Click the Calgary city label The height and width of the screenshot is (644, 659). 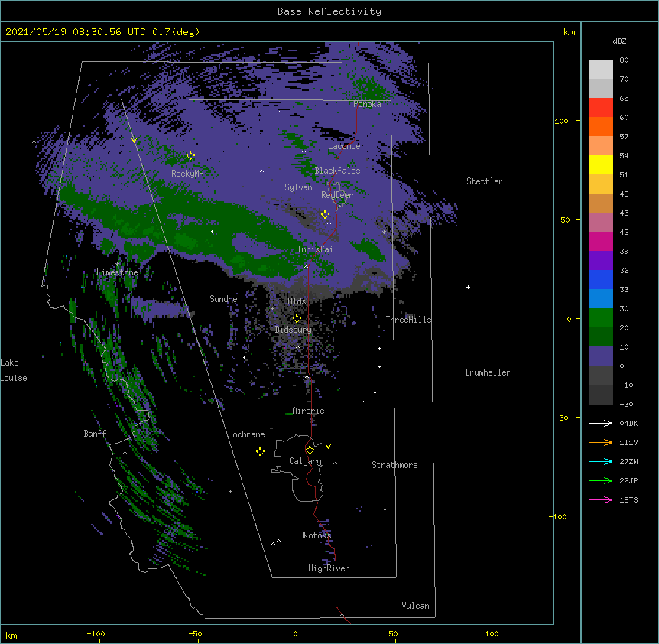pyautogui.click(x=306, y=461)
